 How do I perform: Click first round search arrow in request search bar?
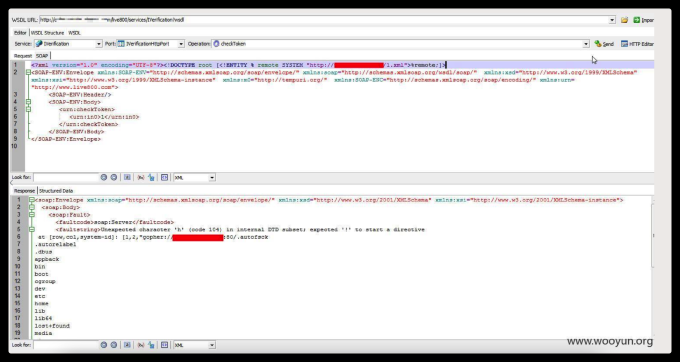(x=104, y=177)
